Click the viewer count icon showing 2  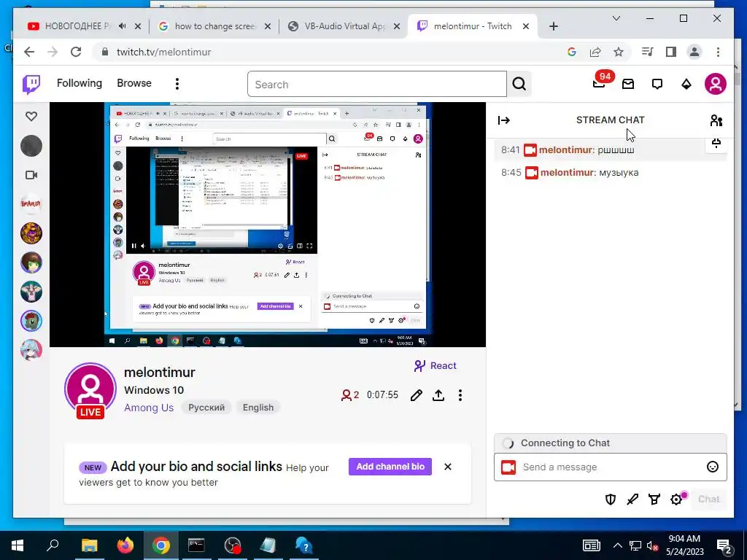tap(350, 394)
